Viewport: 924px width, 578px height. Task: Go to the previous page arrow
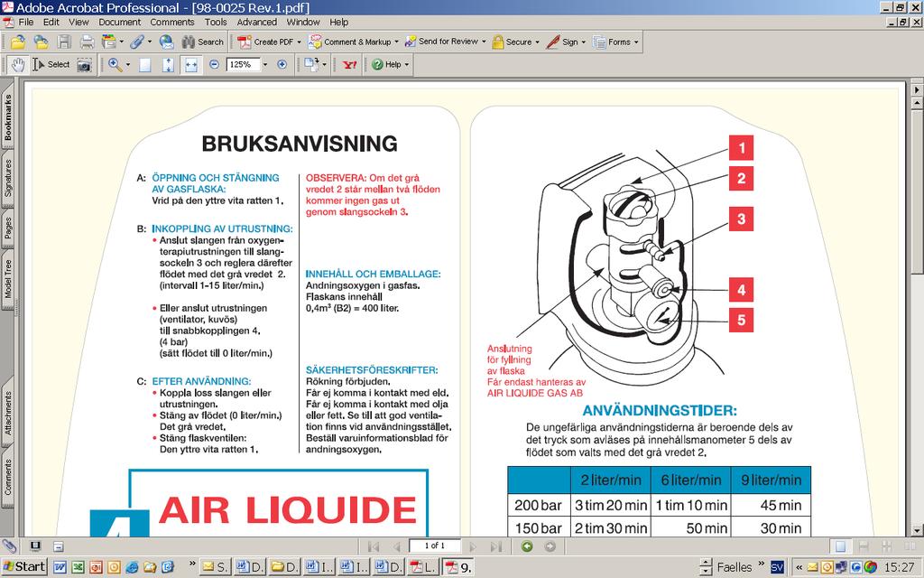[397, 546]
